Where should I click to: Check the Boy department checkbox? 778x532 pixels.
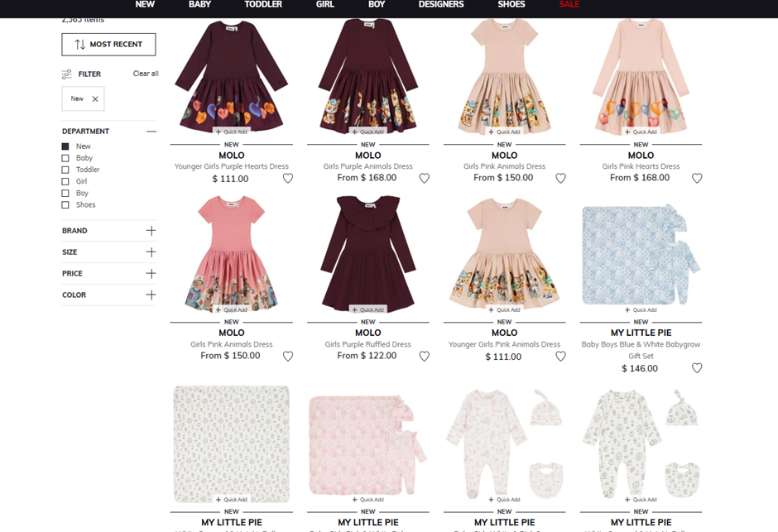(x=65, y=194)
